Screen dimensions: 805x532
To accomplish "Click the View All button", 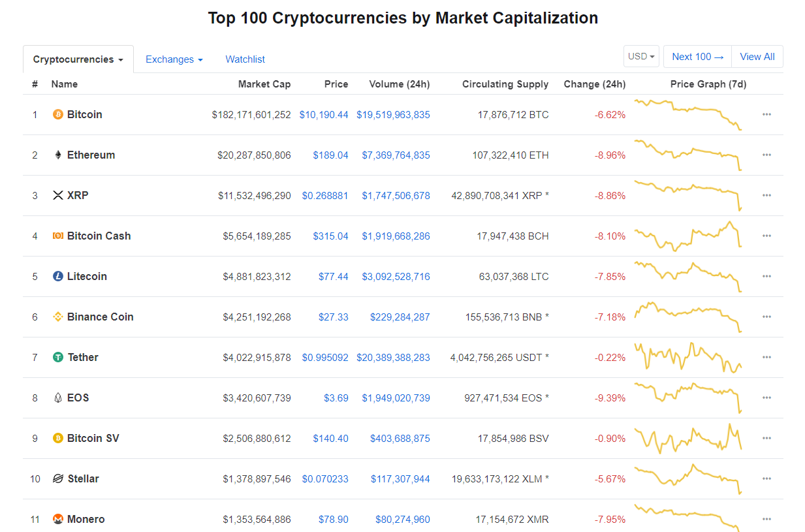I will click(x=757, y=57).
